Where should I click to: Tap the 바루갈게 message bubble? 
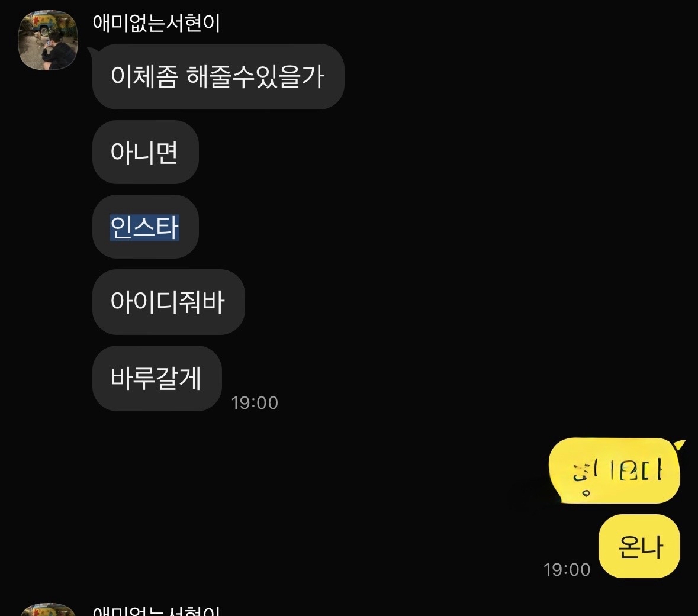[157, 378]
